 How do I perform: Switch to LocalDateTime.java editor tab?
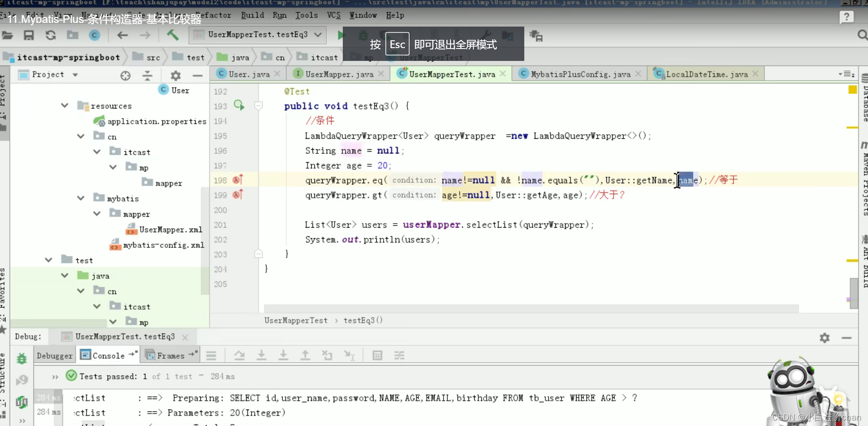(x=706, y=74)
